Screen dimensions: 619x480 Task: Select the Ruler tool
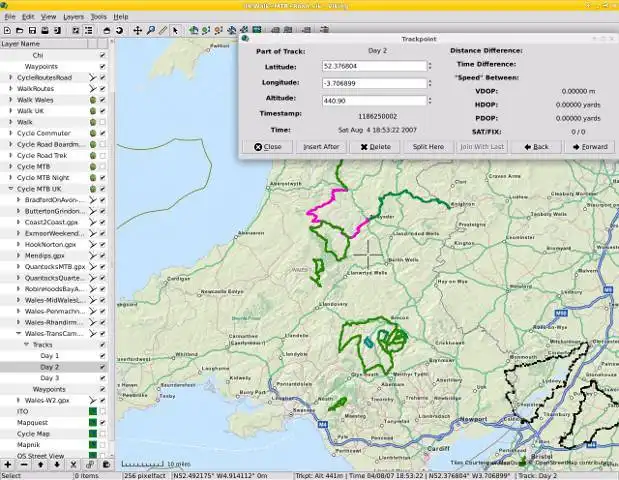click(163, 30)
